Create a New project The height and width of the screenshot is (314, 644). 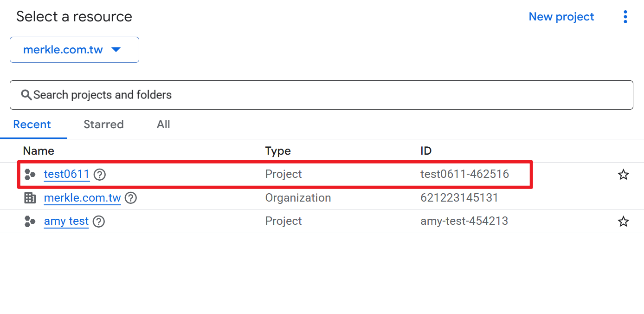click(x=561, y=17)
